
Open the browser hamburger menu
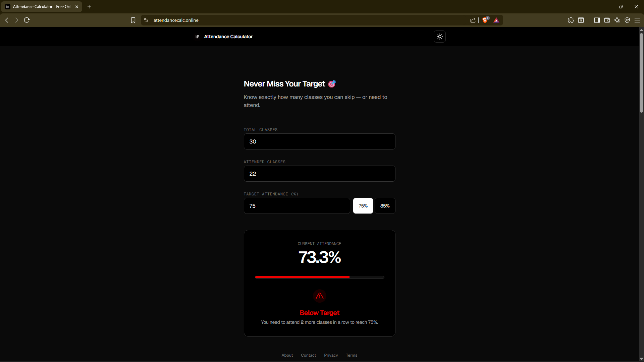637,20
